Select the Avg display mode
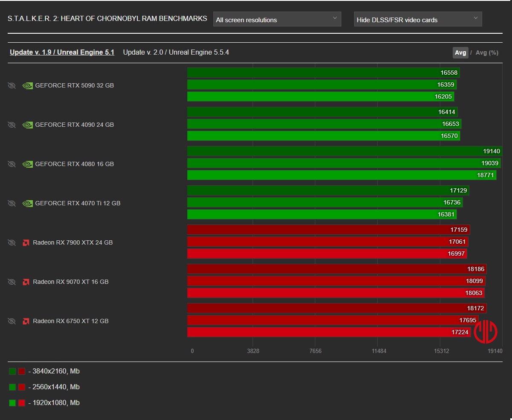The width and height of the screenshot is (512, 420). click(460, 52)
